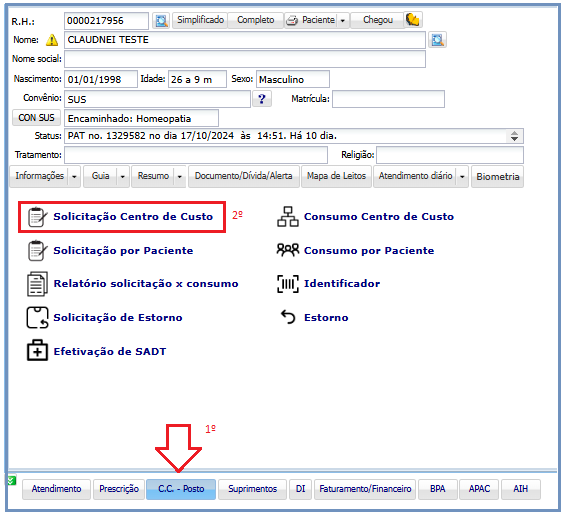Open the Resumo dropdown arrow
Screen dimensions: 563x514
180,177
